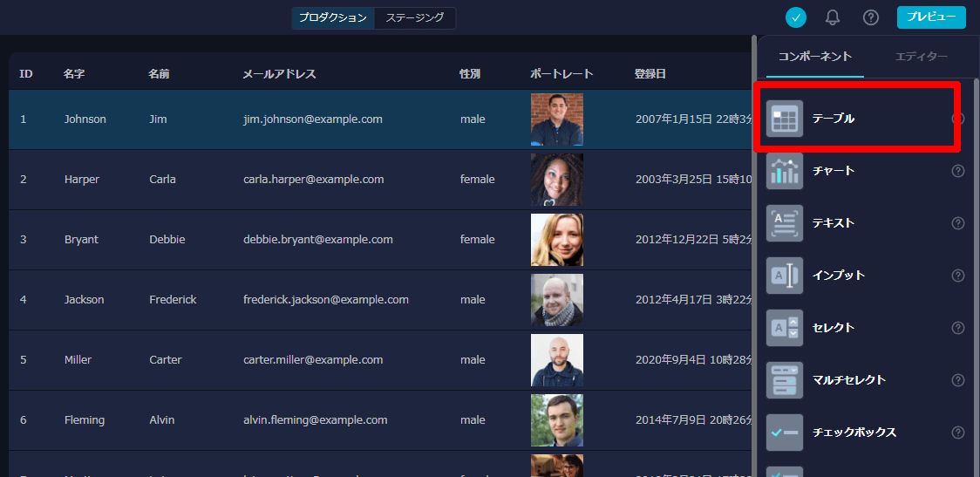
Task: Select the テーブル component icon
Action: [785, 118]
